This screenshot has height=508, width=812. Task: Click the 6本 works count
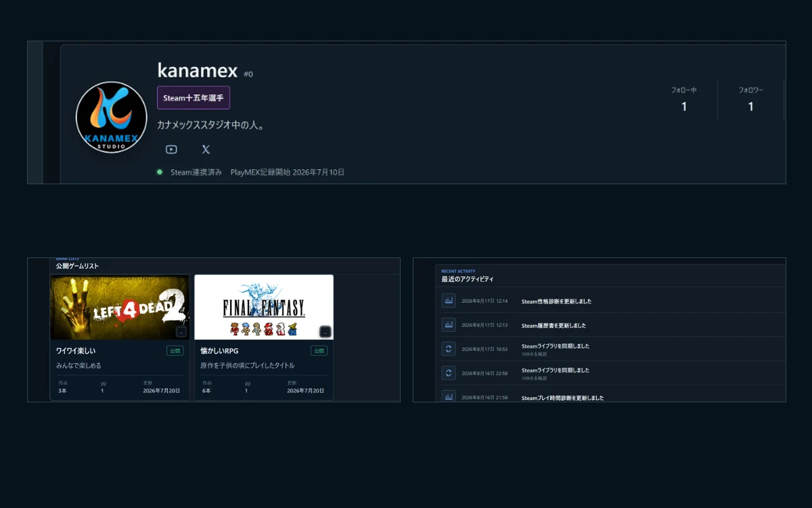[206, 391]
